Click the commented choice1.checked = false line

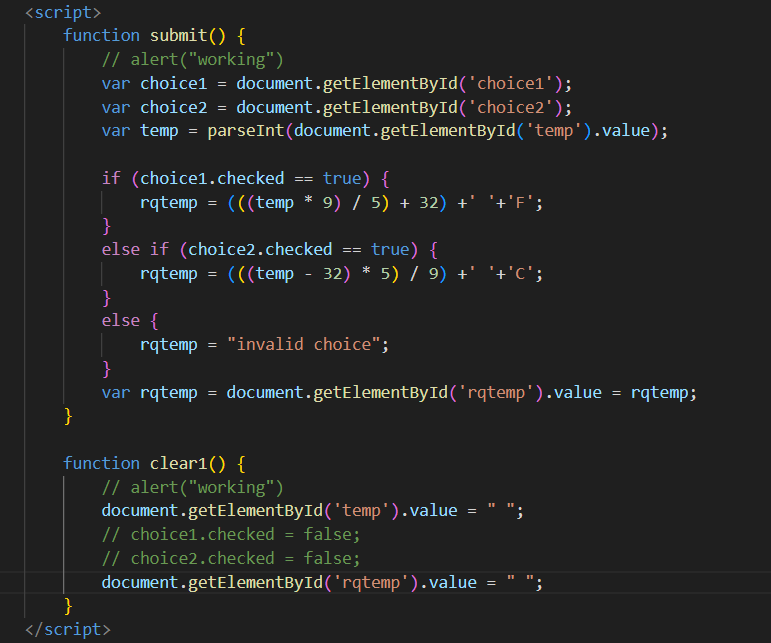231,534
